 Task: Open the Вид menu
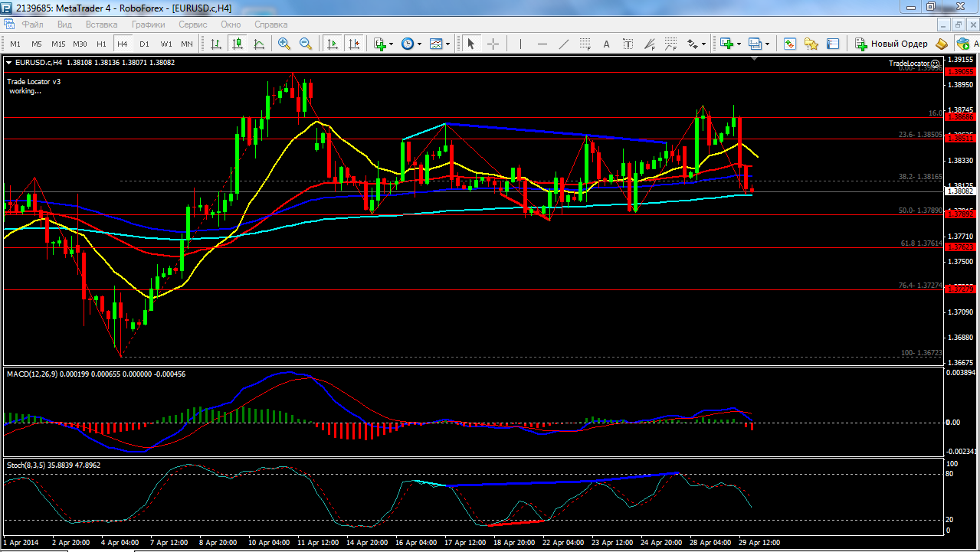tap(65, 24)
